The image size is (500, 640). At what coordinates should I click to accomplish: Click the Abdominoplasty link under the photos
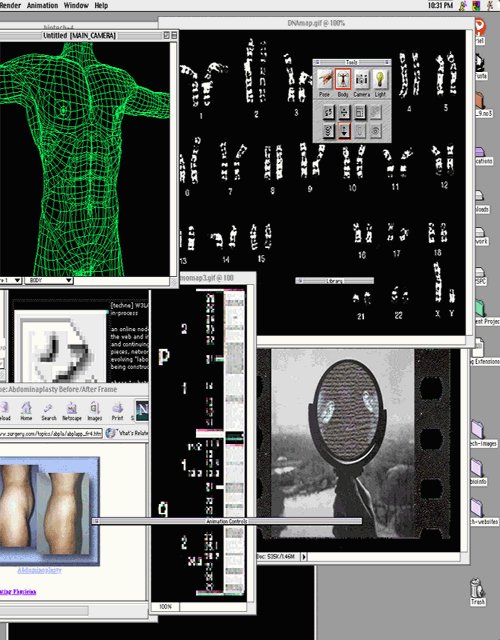(x=40, y=570)
